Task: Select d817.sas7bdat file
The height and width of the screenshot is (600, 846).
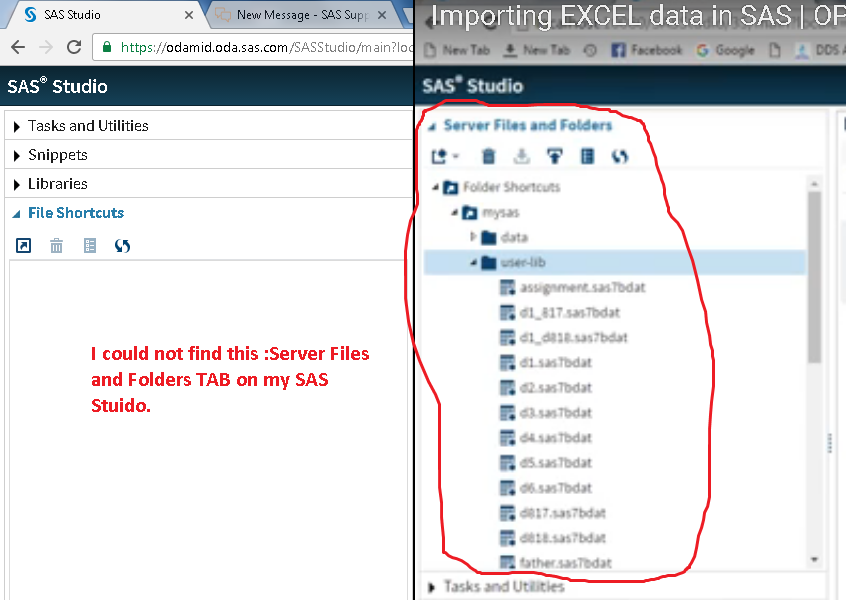Action: tap(562, 513)
